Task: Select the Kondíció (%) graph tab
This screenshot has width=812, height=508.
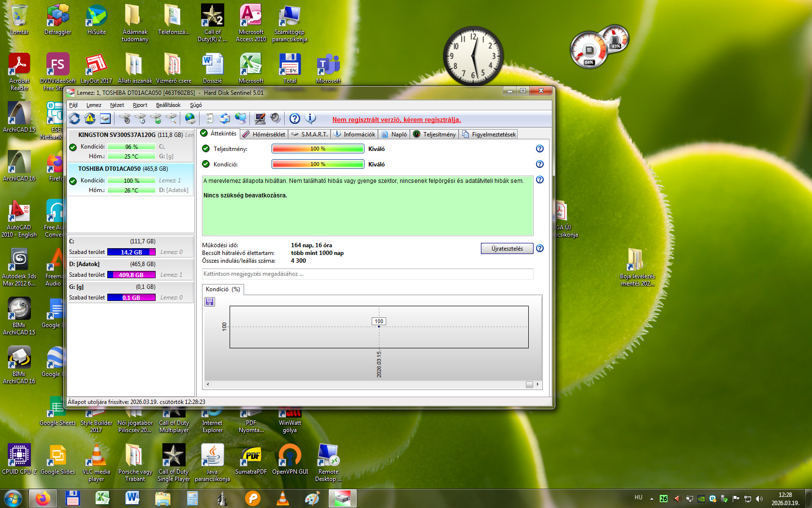Action: point(223,289)
